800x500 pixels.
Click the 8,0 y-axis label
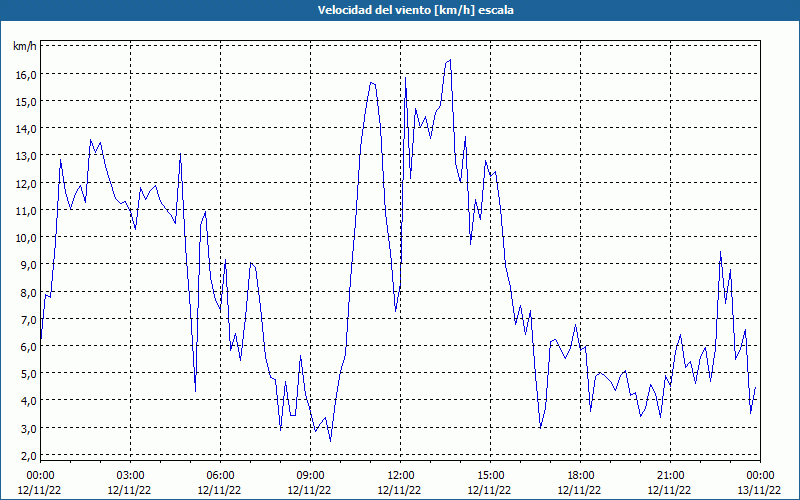29,292
